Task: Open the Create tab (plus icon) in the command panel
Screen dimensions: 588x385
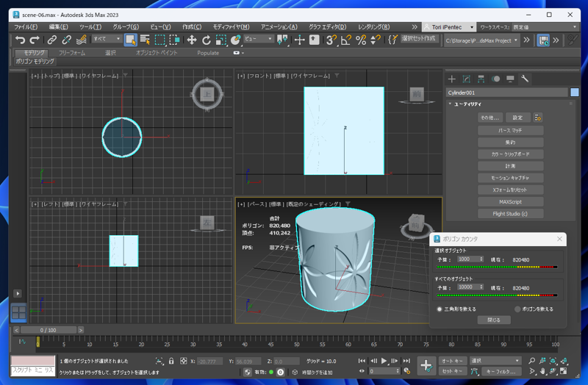Action: 452,79
